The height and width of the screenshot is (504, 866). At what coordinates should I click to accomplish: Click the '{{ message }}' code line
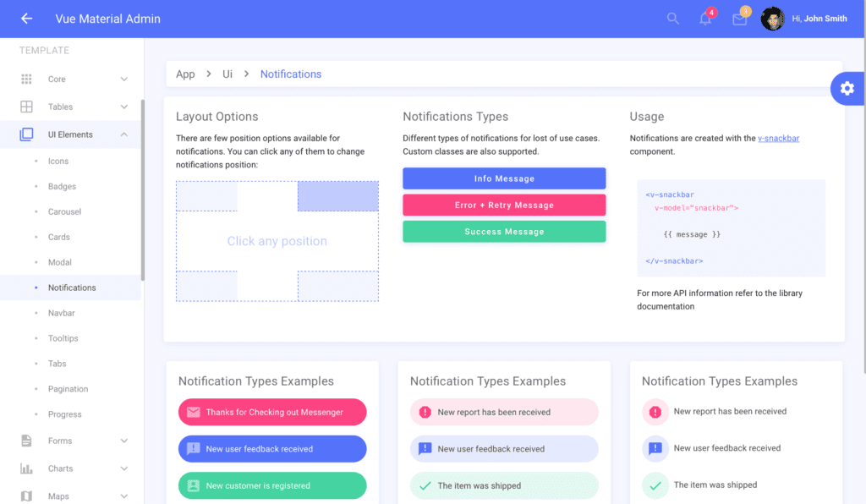692,234
